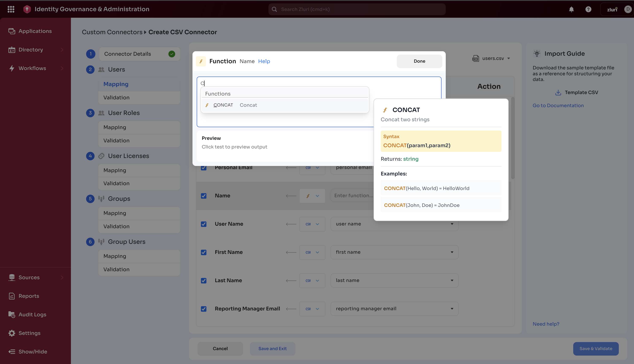Toggle the Reporting Manager Email checkbox
Image resolution: width=634 pixels, height=364 pixels.
pyautogui.click(x=204, y=309)
